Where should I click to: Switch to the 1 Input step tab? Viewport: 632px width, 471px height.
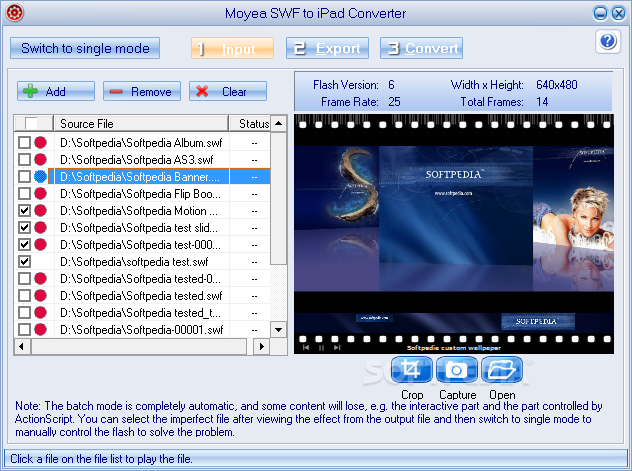(x=232, y=48)
